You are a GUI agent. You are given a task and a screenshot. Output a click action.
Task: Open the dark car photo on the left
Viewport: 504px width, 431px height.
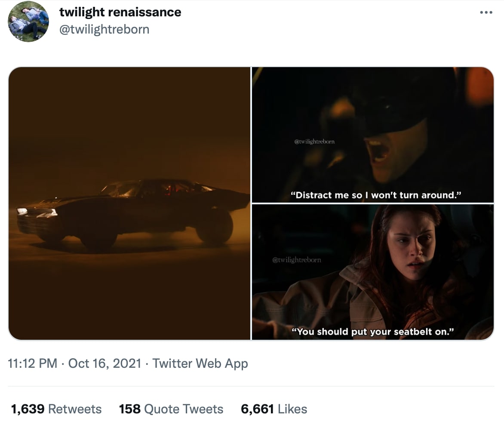[x=129, y=203]
